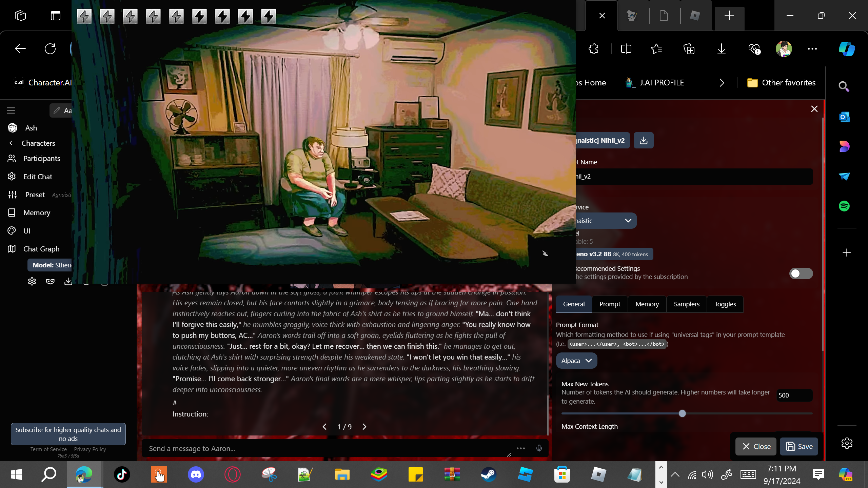Click Subscribe for higher quality chats

(68, 434)
